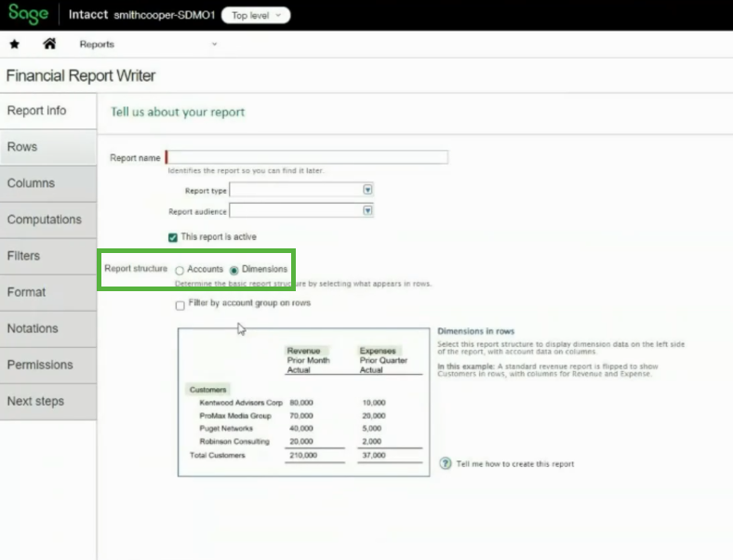Click the Dimensions in rows heading
Screen dimensions: 733x560
tap(476, 331)
